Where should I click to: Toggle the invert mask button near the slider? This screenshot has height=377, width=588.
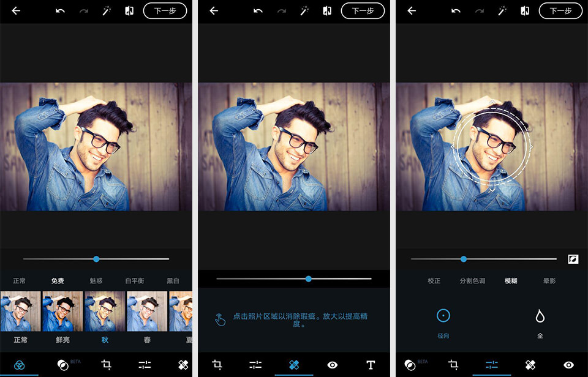click(574, 261)
